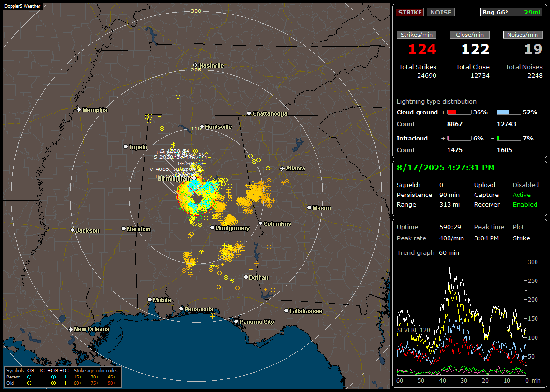Click the bearing and distance readout box

pos(511,12)
